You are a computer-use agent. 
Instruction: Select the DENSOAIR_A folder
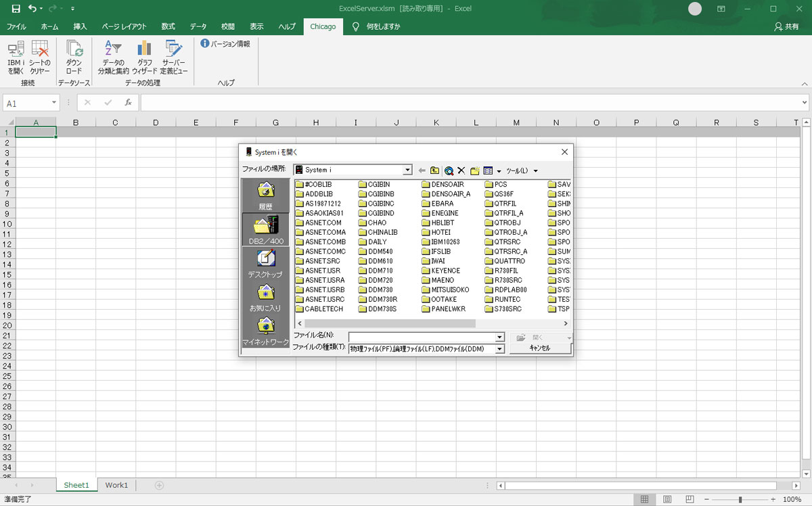pos(446,193)
